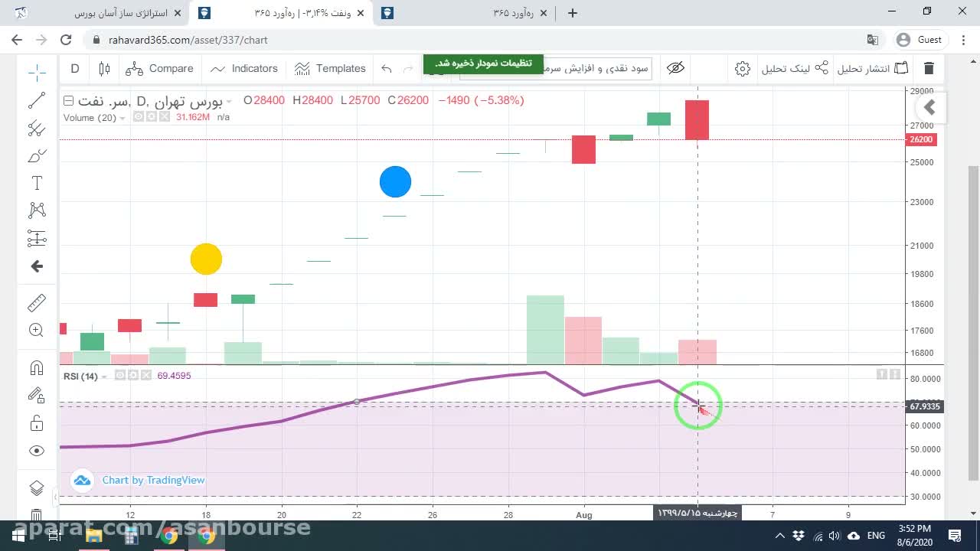Click the TradingView logo icon

coord(82,481)
